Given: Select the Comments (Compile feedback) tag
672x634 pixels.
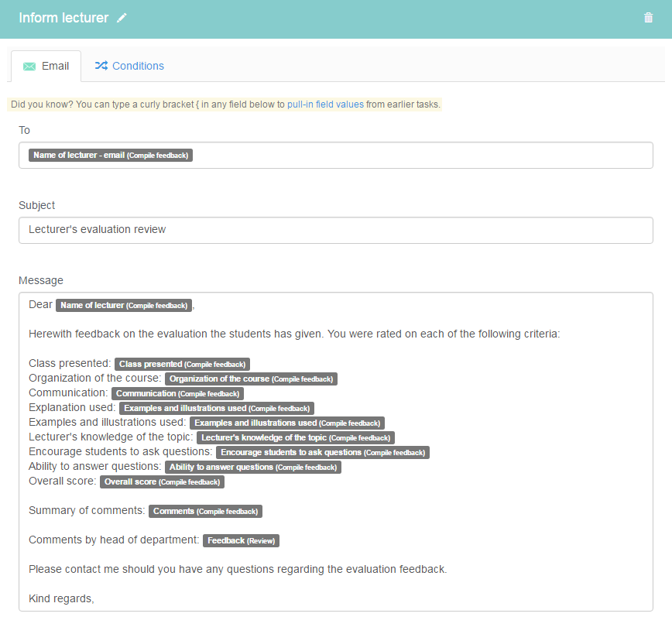Looking at the screenshot, I should pos(205,511).
